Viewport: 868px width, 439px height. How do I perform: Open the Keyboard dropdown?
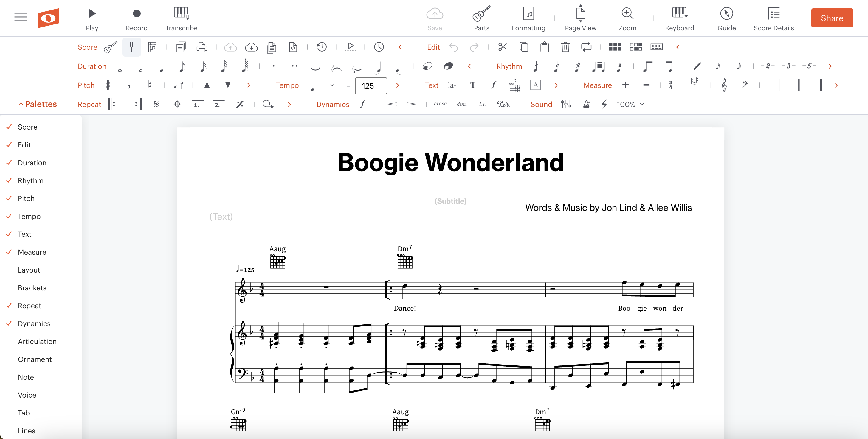[x=679, y=19]
